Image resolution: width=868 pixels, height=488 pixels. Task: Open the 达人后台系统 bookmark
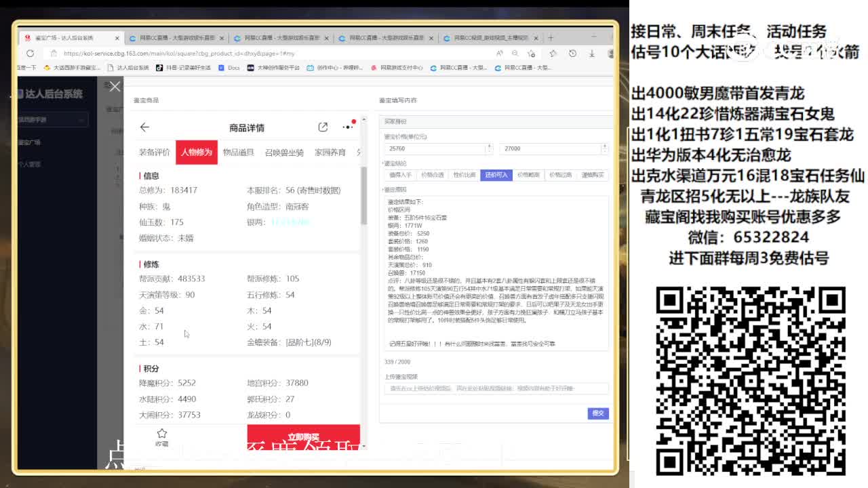point(127,68)
